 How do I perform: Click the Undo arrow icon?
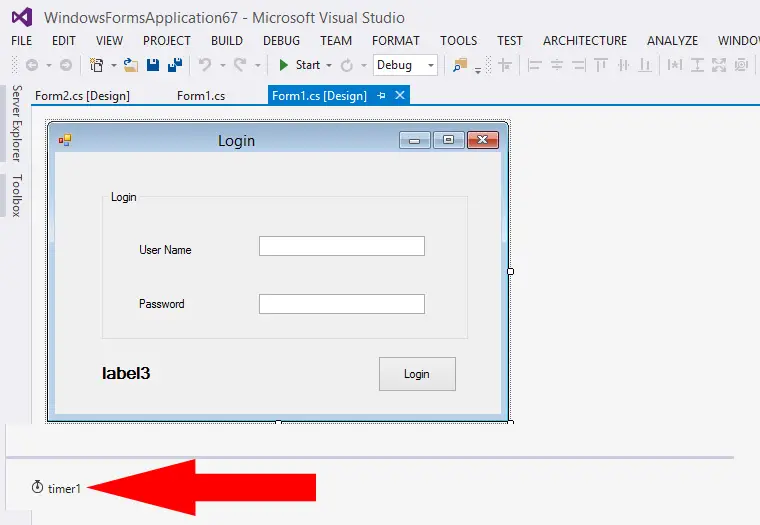pyautogui.click(x=205, y=65)
